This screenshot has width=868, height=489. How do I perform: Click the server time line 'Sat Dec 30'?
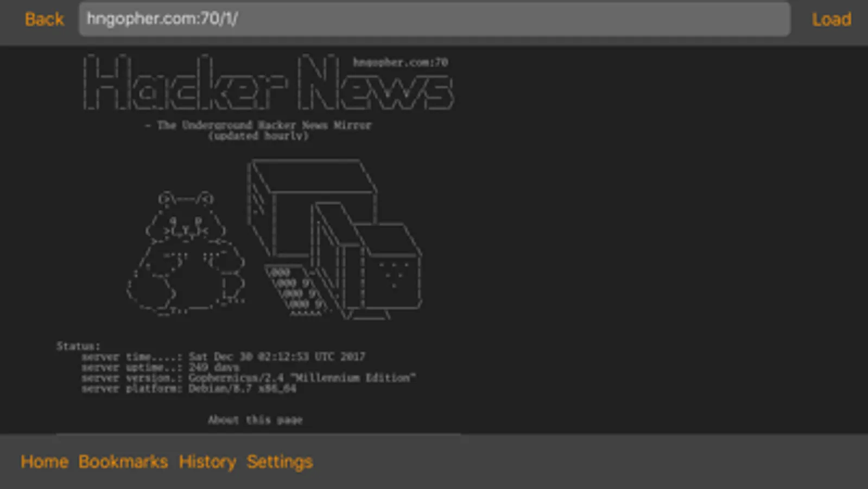(223, 357)
